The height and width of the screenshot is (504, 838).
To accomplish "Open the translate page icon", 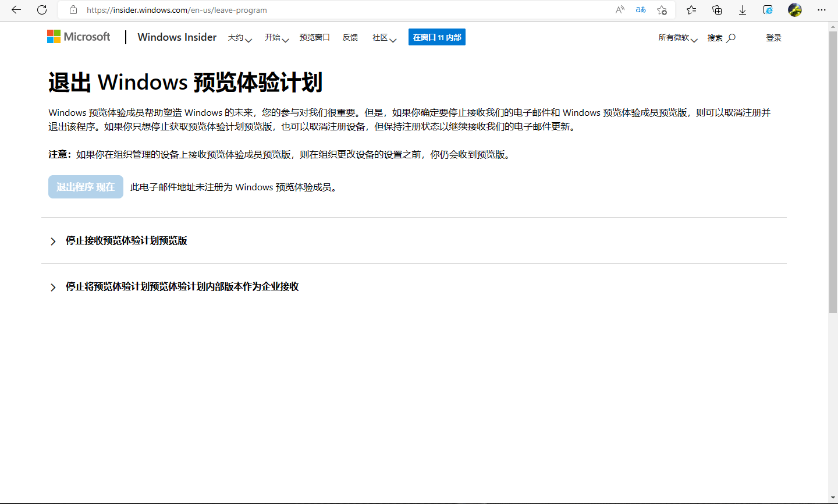I will pyautogui.click(x=641, y=10).
